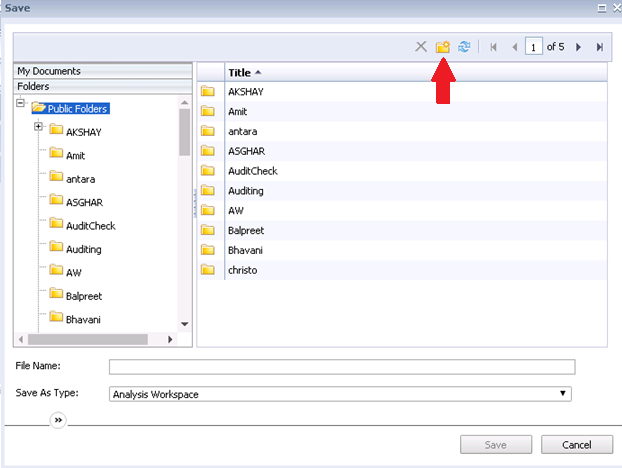Jump to the last page arrow
Viewport: 622px width, 468px height.
coord(599,47)
